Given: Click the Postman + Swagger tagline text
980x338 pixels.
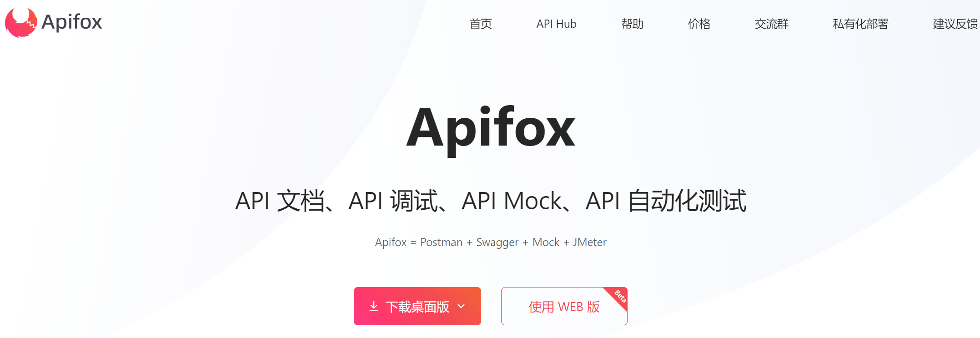Looking at the screenshot, I should point(491,242).
